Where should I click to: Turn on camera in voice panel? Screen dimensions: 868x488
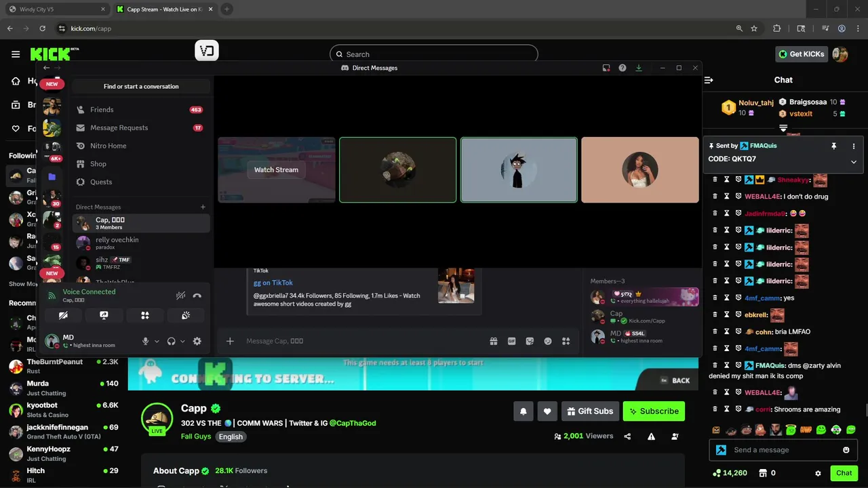click(63, 315)
